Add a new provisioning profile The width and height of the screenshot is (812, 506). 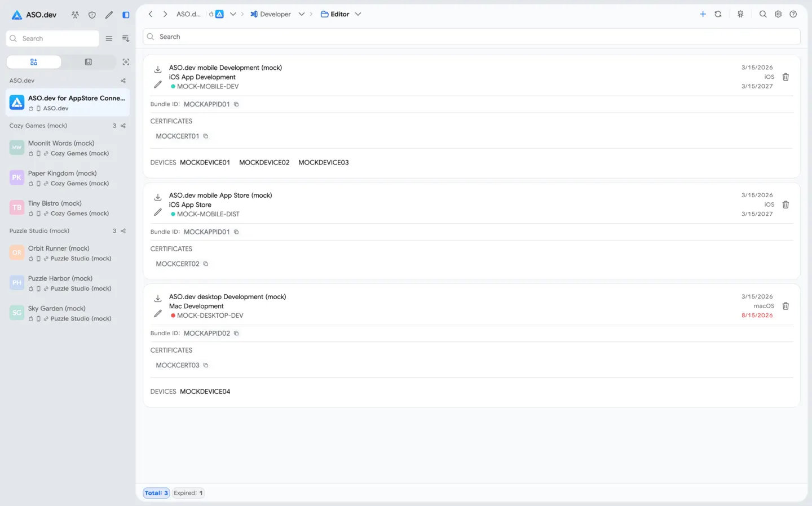point(703,14)
